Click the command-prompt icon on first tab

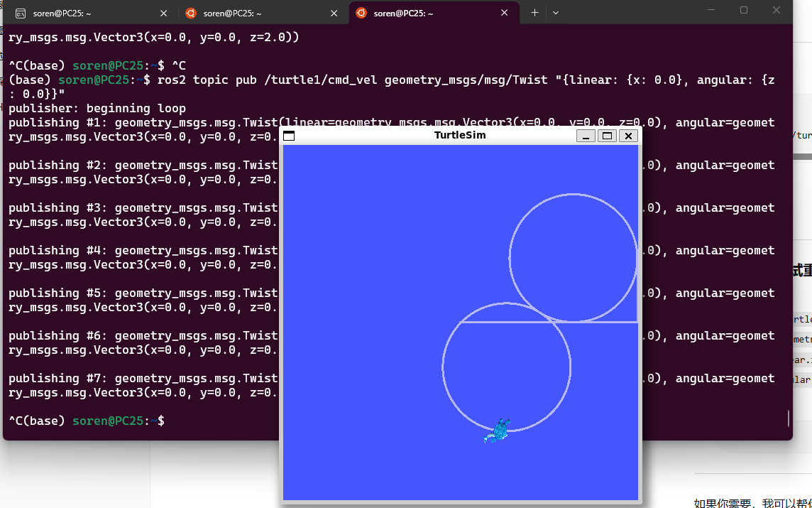(20, 13)
